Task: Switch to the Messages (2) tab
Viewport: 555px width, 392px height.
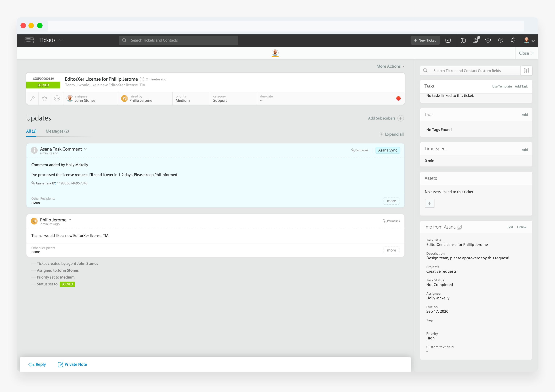Action: tap(57, 131)
